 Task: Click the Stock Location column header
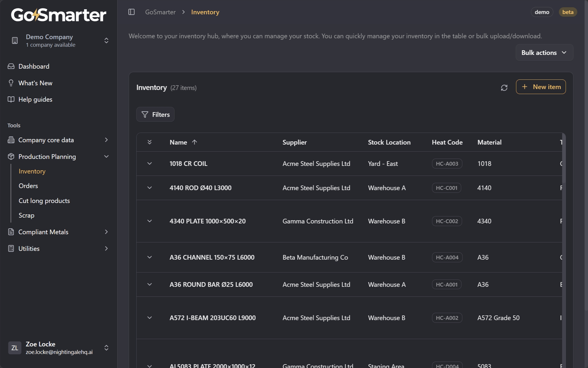(389, 142)
